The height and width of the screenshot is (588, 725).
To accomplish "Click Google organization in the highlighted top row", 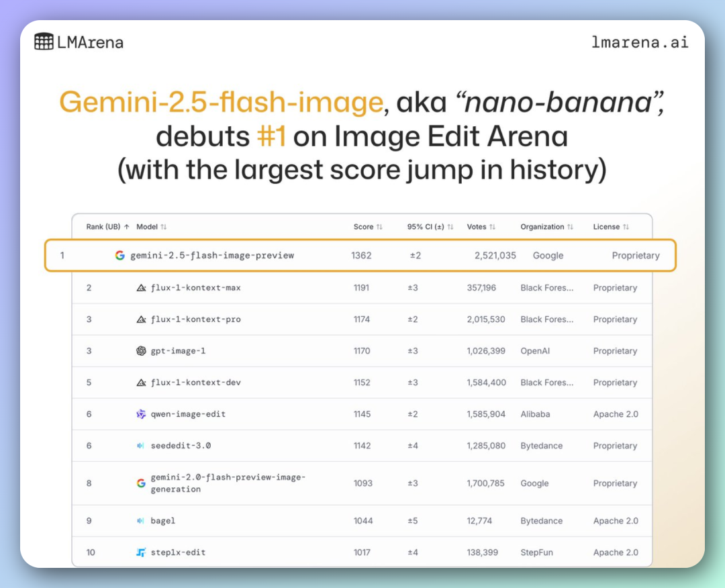I will [548, 256].
